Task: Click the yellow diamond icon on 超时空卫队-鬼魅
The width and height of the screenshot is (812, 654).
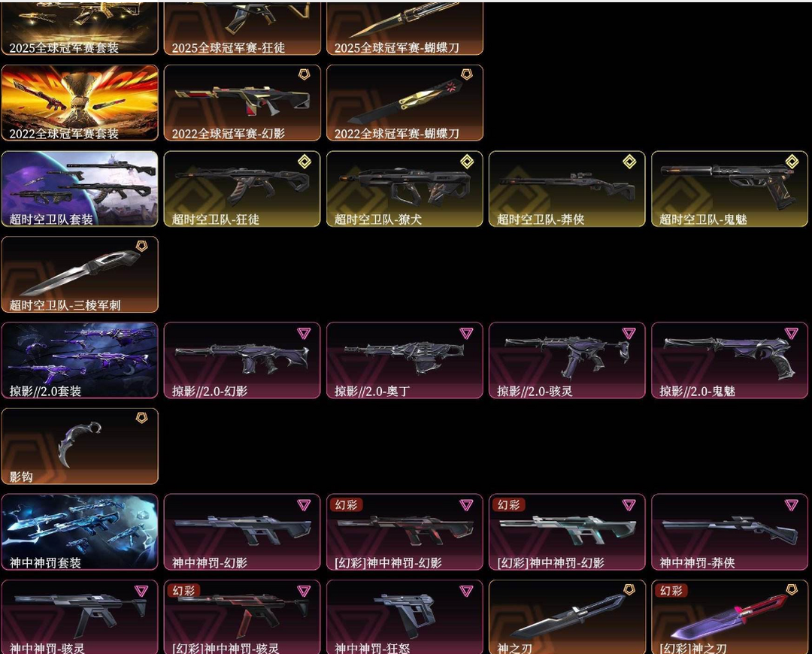Action: pos(792,162)
